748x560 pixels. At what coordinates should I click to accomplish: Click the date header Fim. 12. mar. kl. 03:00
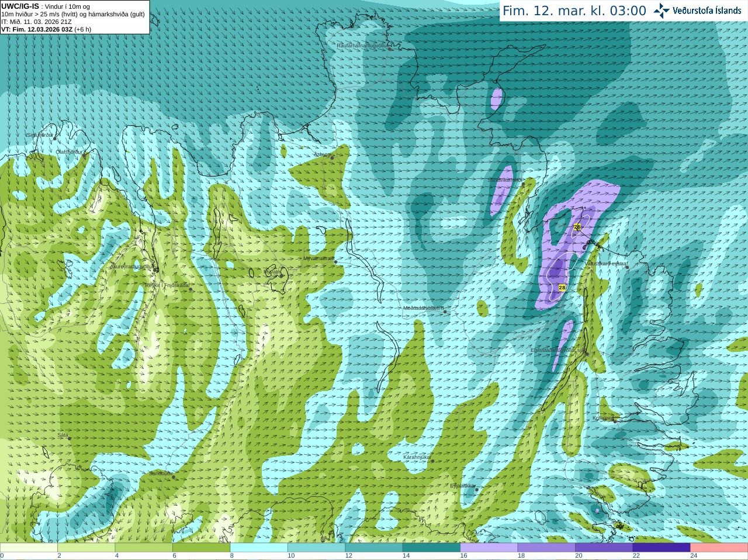574,11
